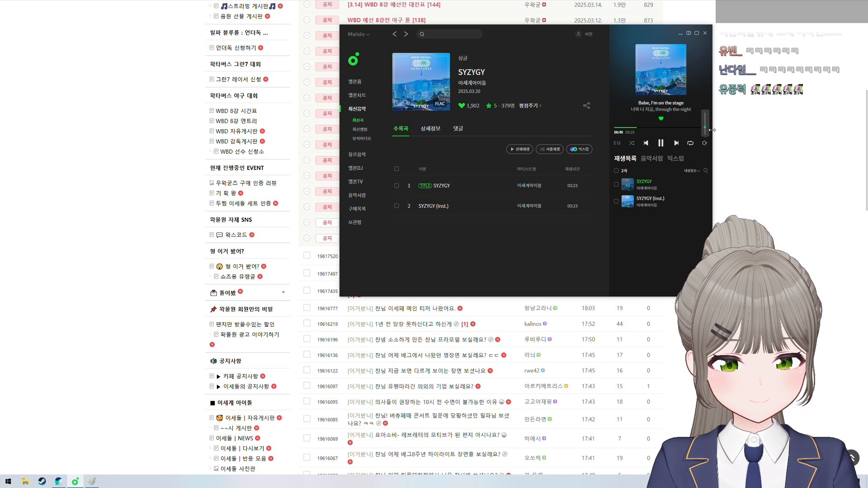Open the 음악서랍 tab in player
The height and width of the screenshot is (488, 868).
tap(651, 158)
